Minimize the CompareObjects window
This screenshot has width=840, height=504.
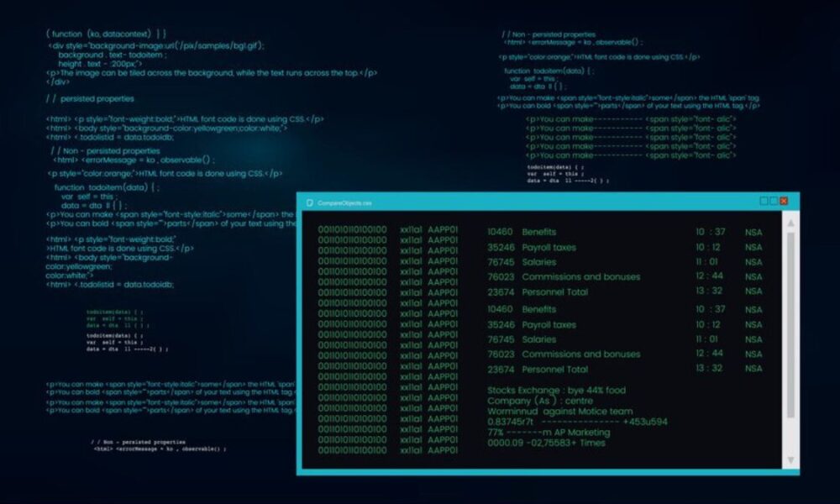click(764, 202)
